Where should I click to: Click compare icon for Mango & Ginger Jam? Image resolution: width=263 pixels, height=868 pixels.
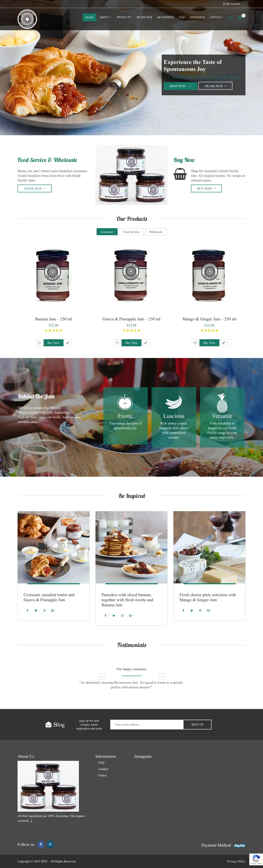(224, 343)
